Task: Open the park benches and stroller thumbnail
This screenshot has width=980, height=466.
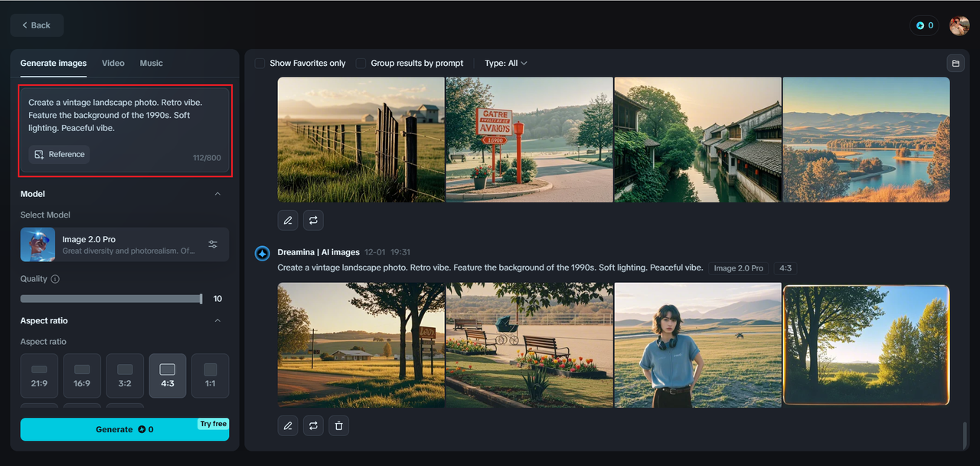Action: (529, 345)
